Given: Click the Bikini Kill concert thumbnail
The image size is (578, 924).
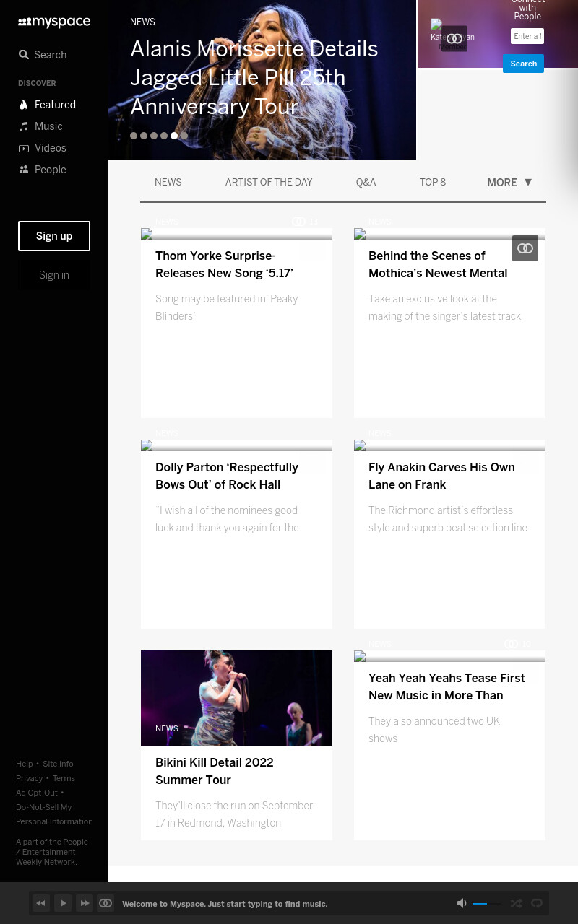Looking at the screenshot, I should (236, 698).
